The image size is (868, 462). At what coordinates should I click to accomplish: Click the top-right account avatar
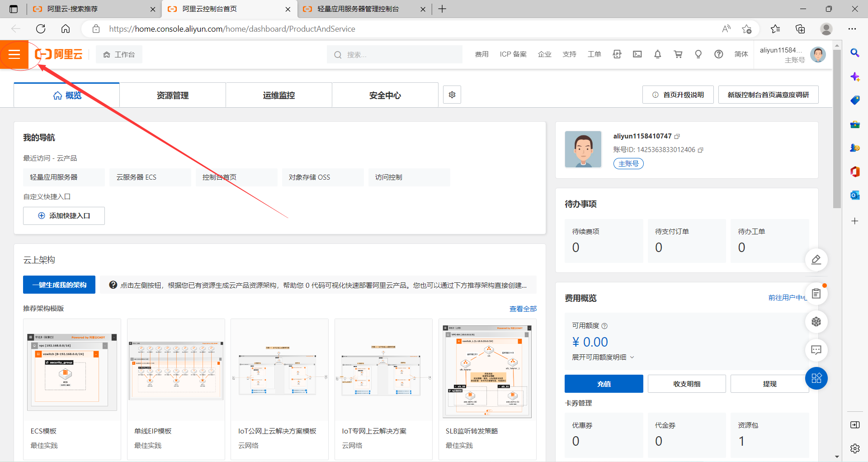tap(818, 54)
